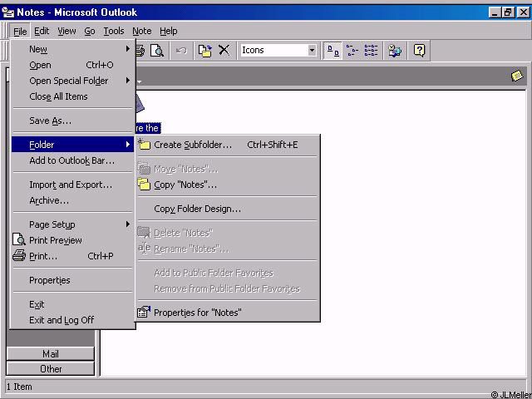Select the Large Icons view button

pyautogui.click(x=332, y=51)
